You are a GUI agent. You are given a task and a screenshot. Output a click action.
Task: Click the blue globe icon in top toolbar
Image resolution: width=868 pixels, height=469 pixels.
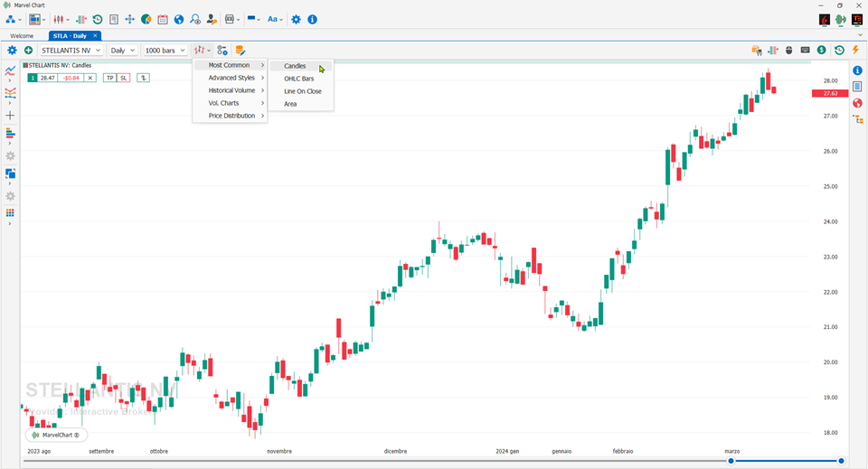[x=179, y=19]
